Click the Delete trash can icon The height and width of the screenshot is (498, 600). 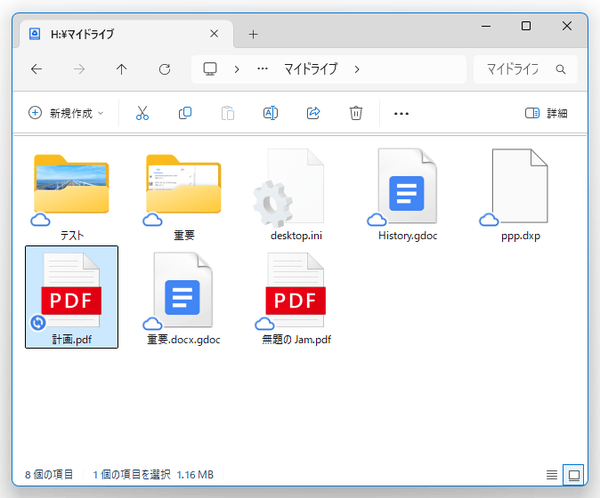pos(356,113)
